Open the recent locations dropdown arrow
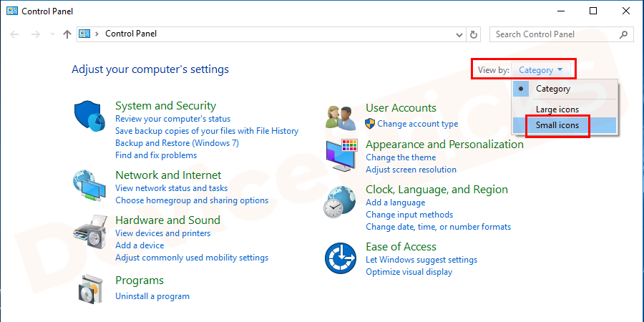The height and width of the screenshot is (322, 644). (x=52, y=34)
